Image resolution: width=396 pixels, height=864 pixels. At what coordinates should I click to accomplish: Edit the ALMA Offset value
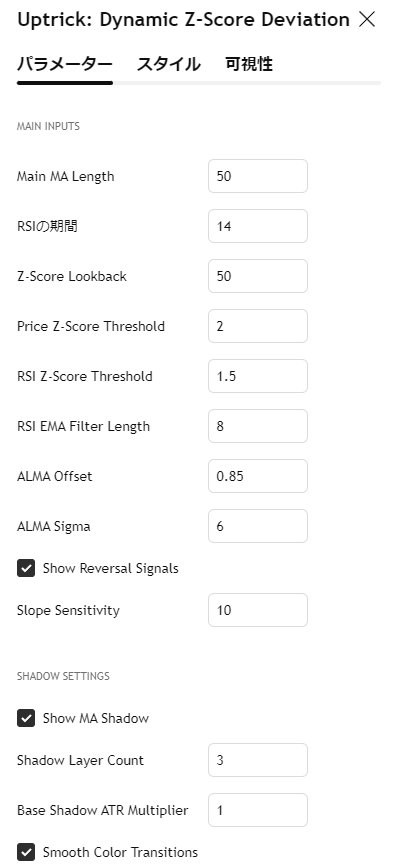(x=258, y=476)
